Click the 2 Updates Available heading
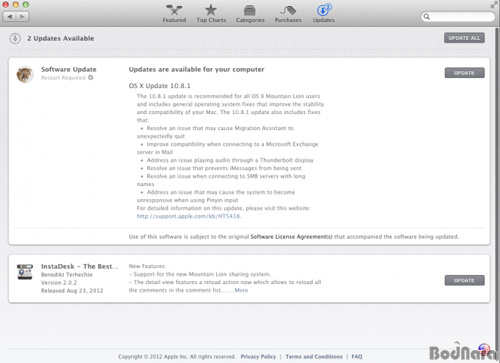 [60, 38]
